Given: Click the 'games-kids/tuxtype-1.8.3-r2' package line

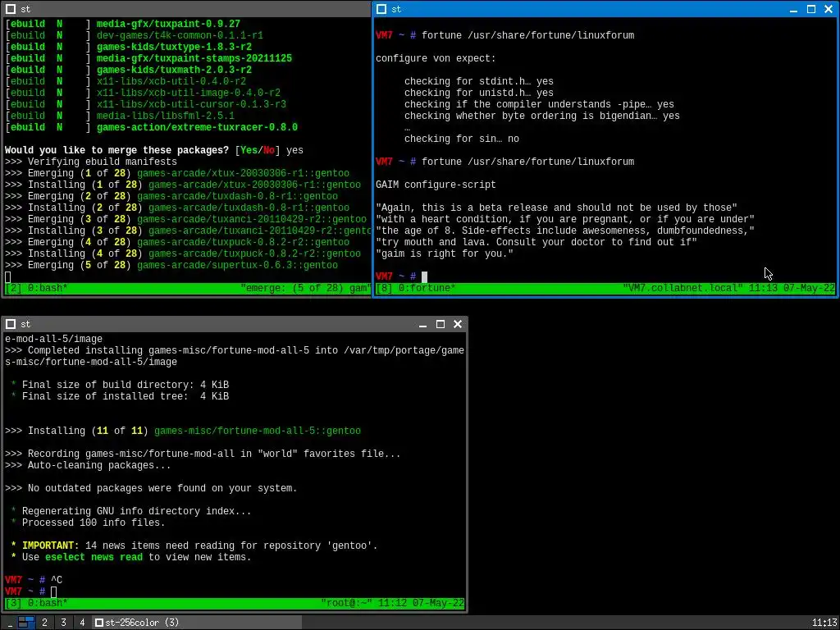Looking at the screenshot, I should tap(174, 47).
